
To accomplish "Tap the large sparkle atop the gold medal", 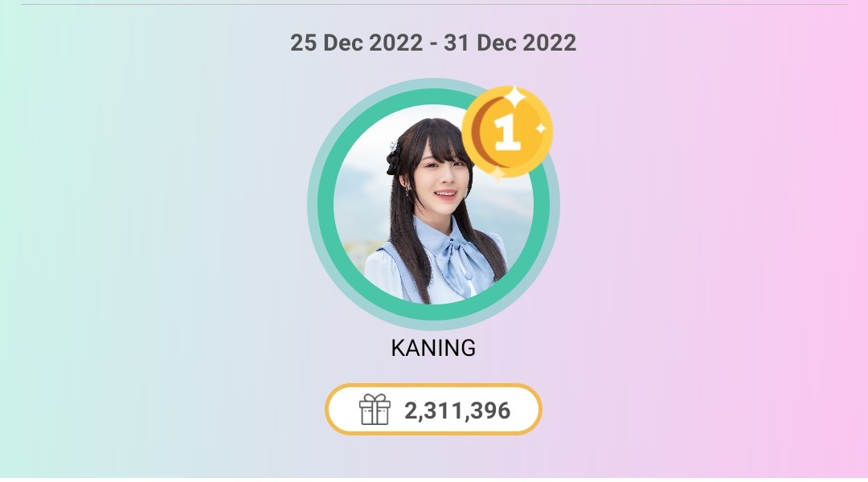I will tap(515, 97).
